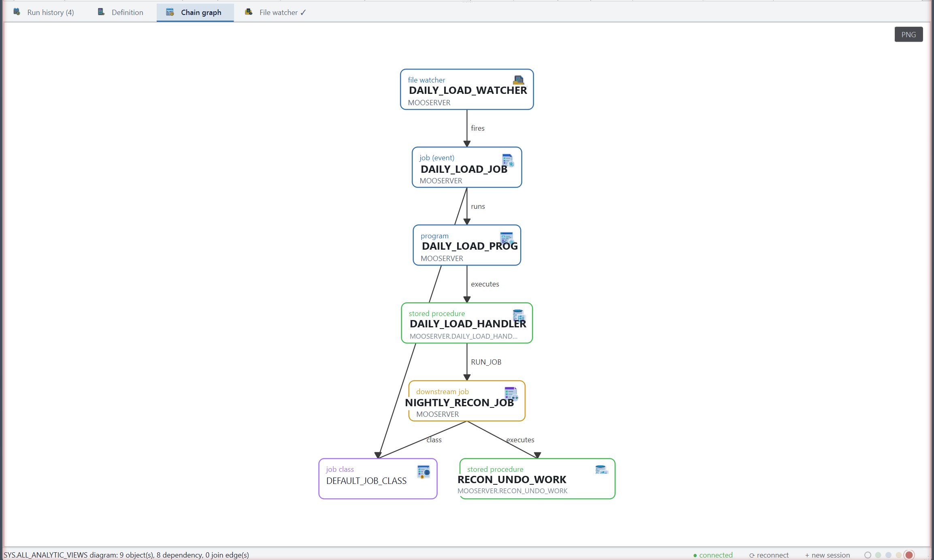Screen dimensions: 934x560
Task: Click the 'downstream job' type label
Action: 443,392
